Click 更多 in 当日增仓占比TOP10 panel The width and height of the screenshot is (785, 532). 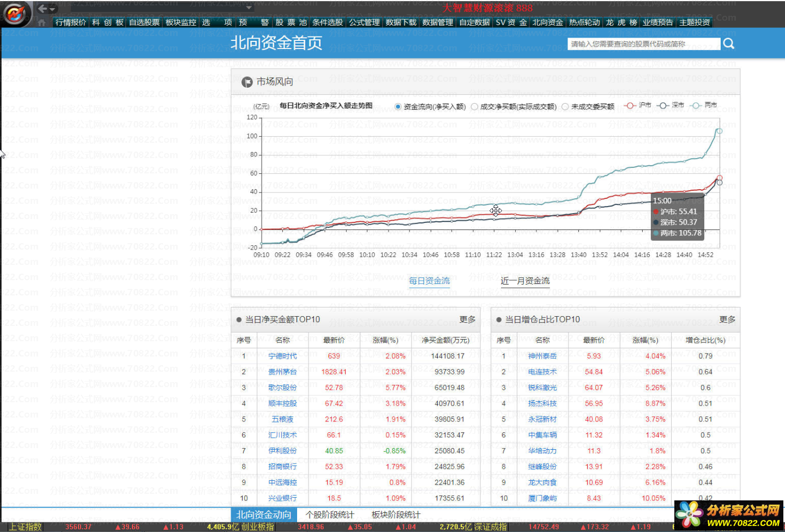727,319
